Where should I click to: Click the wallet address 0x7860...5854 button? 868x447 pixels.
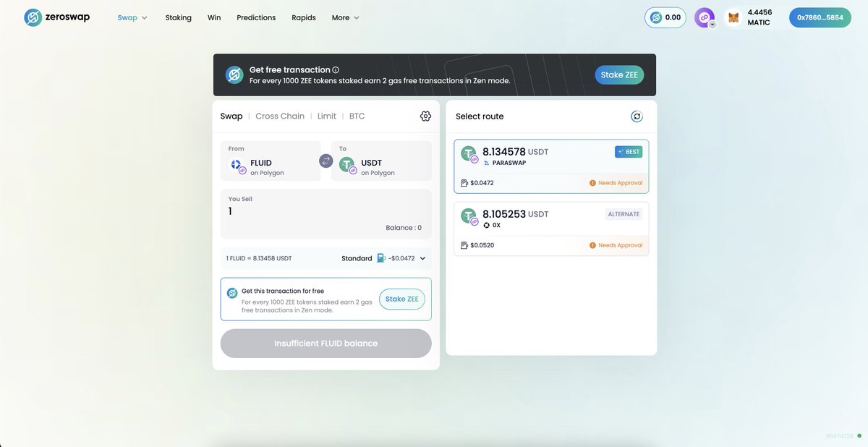[x=820, y=17]
